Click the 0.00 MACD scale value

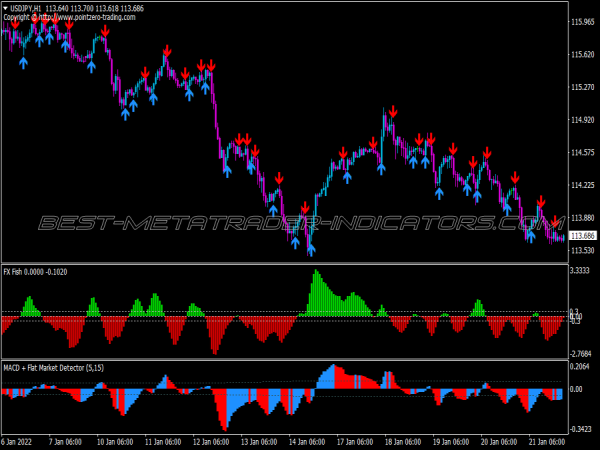click(x=576, y=389)
